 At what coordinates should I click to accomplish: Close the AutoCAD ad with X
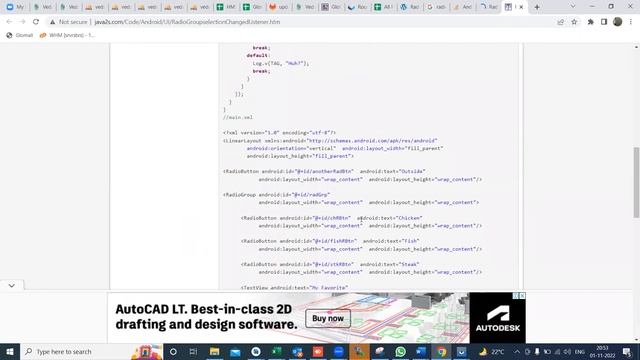pyautogui.click(x=522, y=296)
